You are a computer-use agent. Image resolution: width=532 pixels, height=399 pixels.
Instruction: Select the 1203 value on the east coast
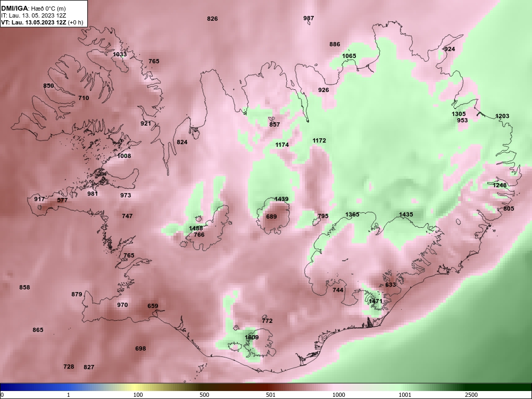502,116
